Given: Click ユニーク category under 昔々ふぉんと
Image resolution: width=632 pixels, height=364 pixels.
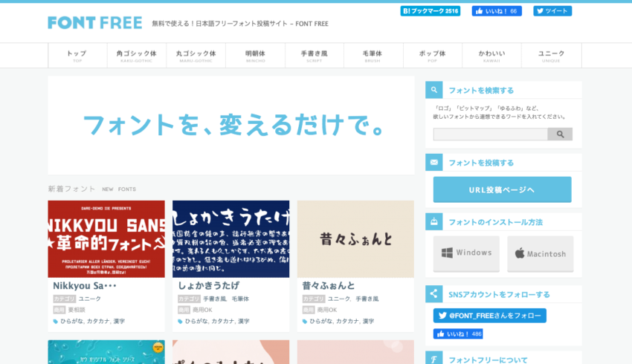Looking at the screenshot, I should 338,299.
